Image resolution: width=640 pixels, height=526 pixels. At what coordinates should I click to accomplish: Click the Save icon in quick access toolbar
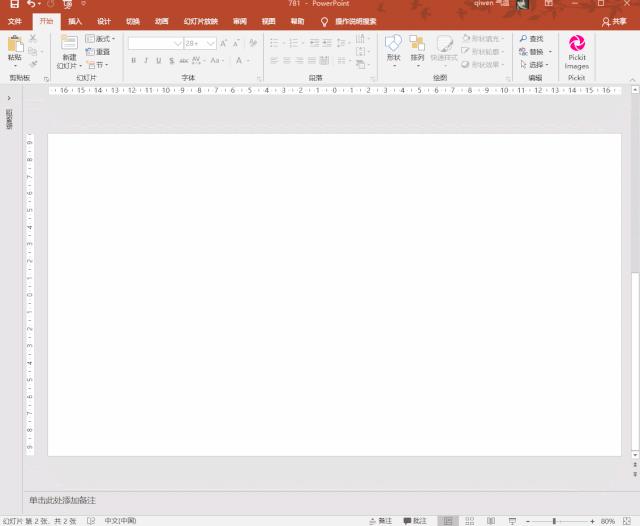tap(14, 5)
